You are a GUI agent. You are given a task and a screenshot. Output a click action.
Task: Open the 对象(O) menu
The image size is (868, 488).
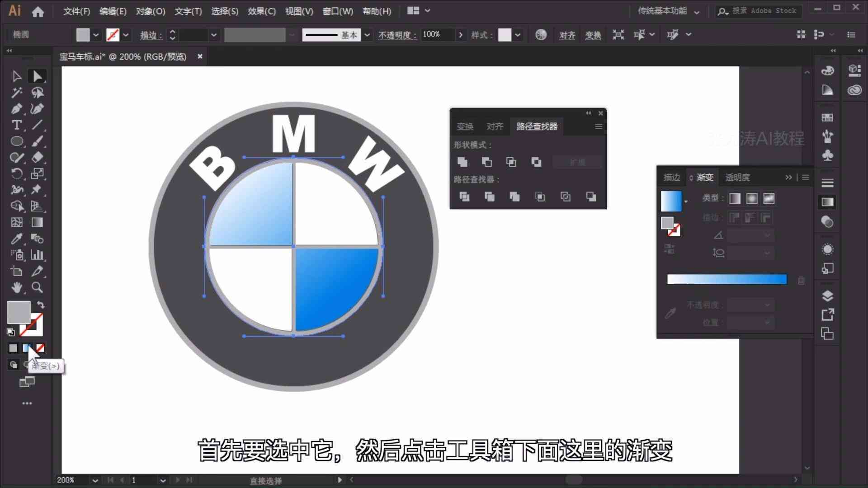pyautogui.click(x=151, y=11)
